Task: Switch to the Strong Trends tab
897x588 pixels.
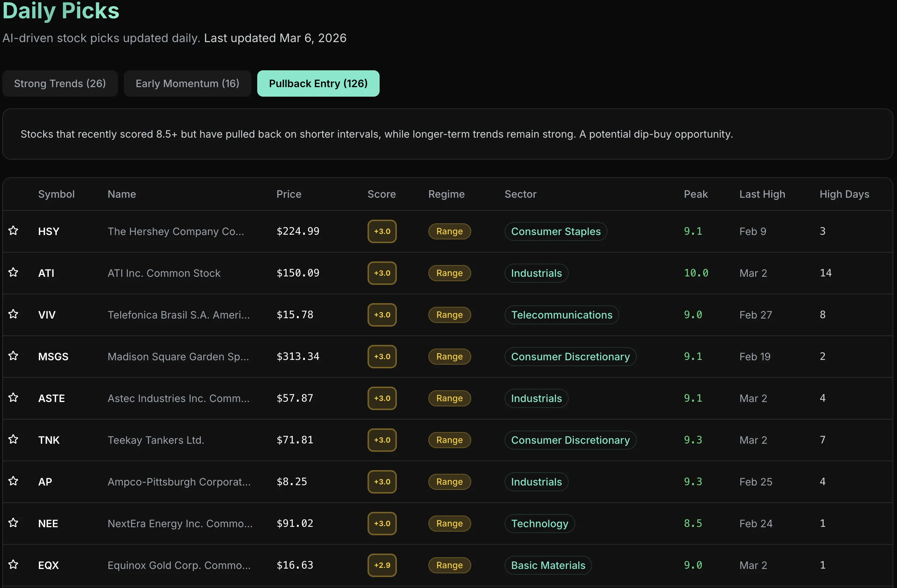Action: coord(60,83)
